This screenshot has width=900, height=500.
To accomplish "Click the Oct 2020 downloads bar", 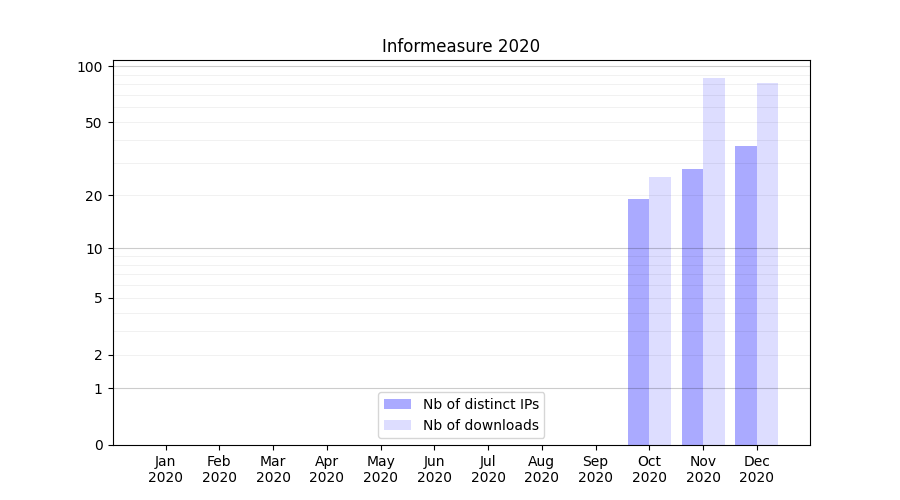I will [x=660, y=311].
